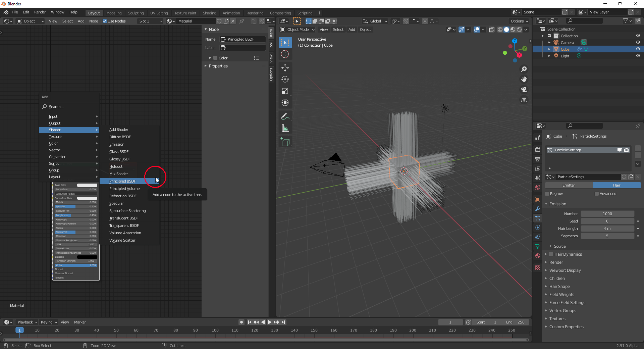Choose Principled Volume from the shader menu

tap(124, 189)
